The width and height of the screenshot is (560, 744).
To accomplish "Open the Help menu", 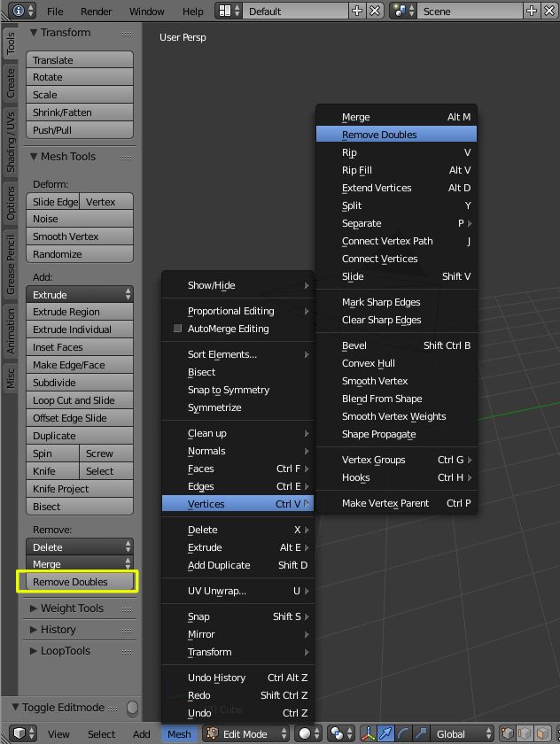I will (192, 11).
